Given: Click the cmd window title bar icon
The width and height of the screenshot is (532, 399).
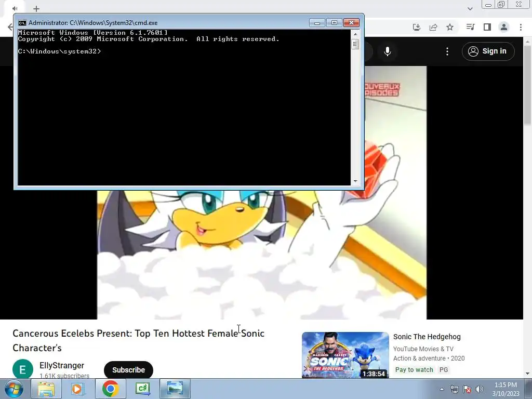Looking at the screenshot, I should coord(22,23).
